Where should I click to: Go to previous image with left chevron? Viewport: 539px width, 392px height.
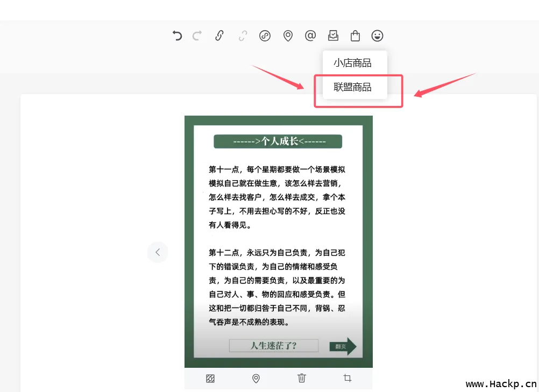click(x=158, y=252)
